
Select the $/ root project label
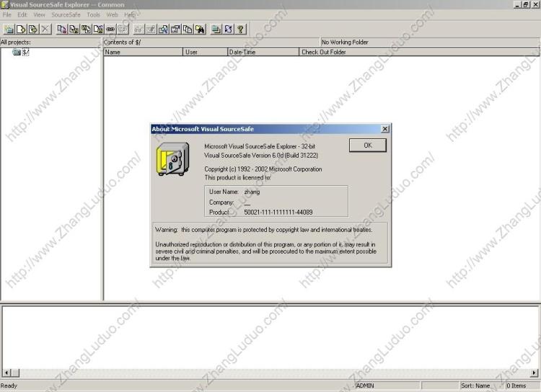click(x=25, y=52)
